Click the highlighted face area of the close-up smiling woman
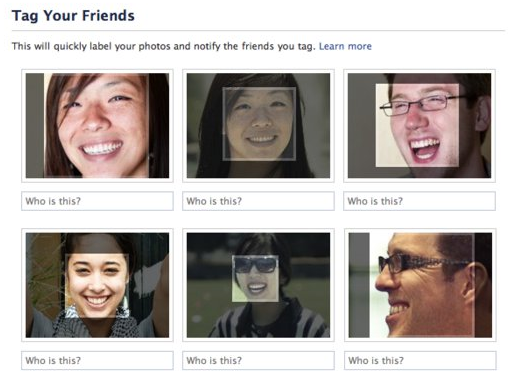The width and height of the screenshot is (508, 382). tap(96, 125)
